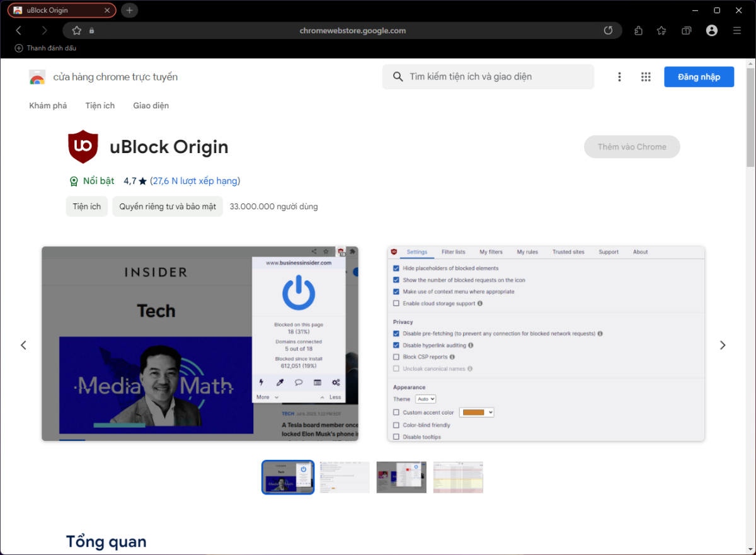Viewport: 756px width, 555px height.
Task: Click the bookmark star in address bar
Action: (x=77, y=30)
